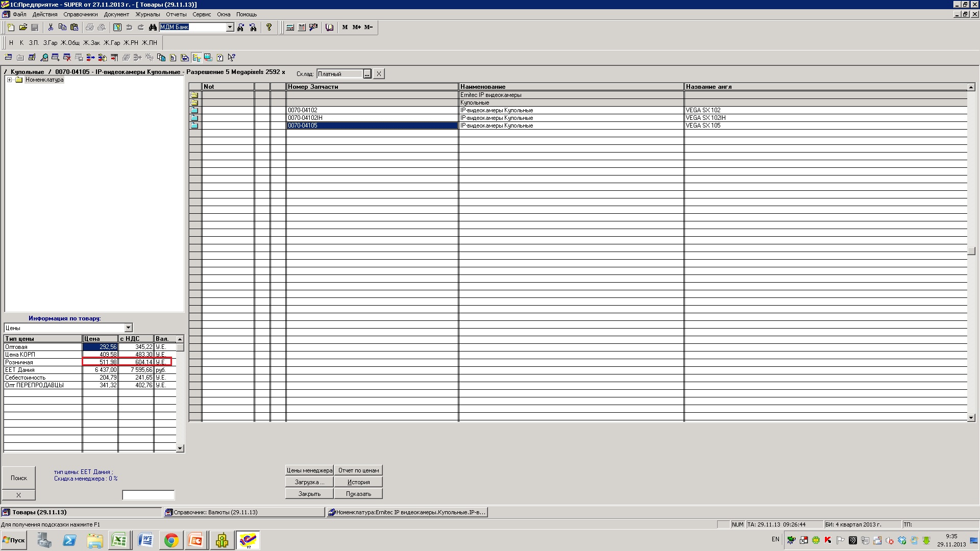Image resolution: width=980 pixels, height=551 pixels.
Task: Expand the Цены information dropdown
Action: [x=129, y=328]
